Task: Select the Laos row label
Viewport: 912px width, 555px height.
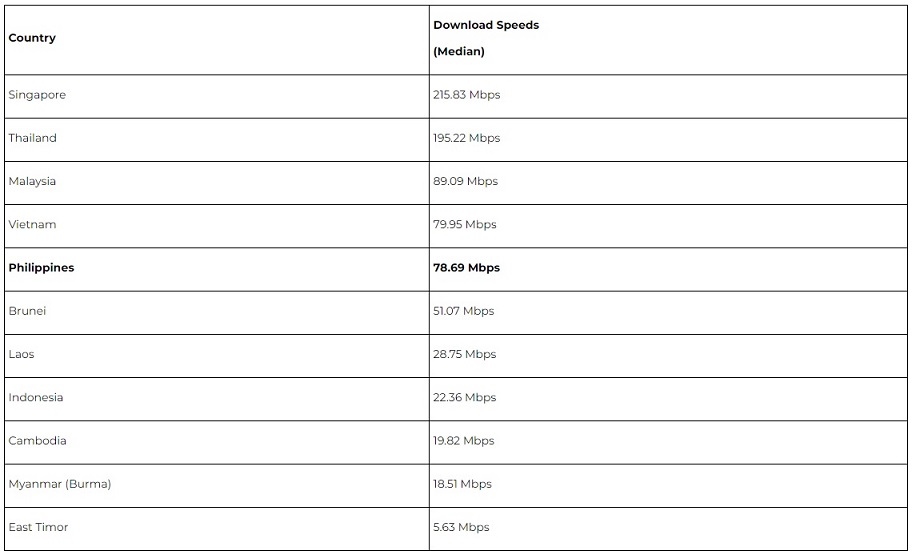Action: pyautogui.click(x=21, y=354)
